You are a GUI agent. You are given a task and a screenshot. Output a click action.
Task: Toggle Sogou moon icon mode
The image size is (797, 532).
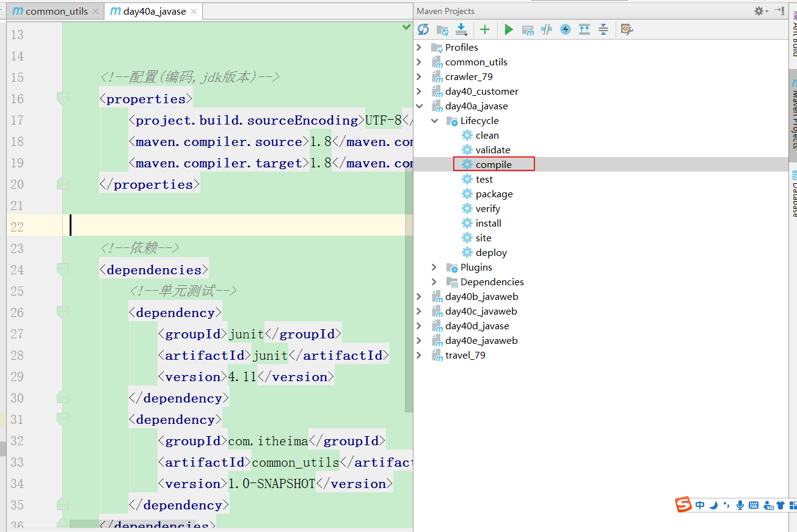713,505
